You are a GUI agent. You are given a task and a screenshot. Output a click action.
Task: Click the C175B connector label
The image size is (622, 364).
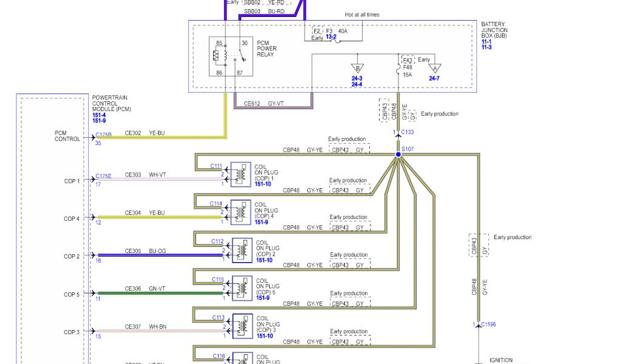tap(103, 134)
